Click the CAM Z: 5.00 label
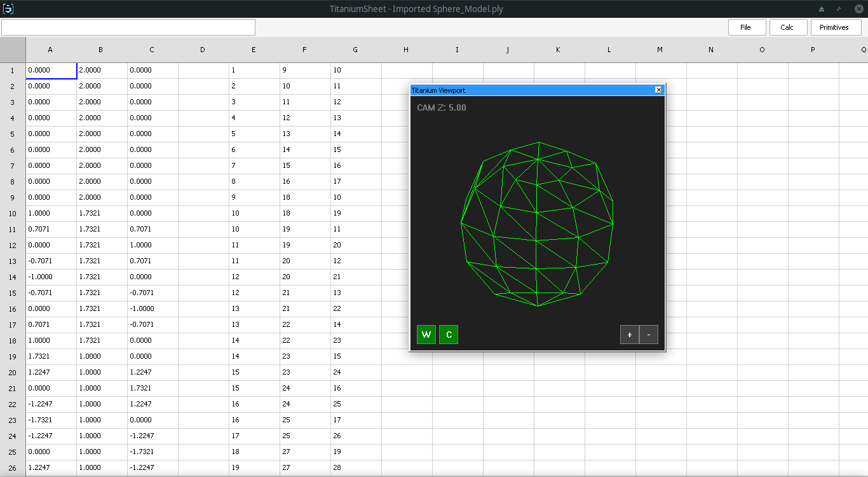This screenshot has height=477, width=868. [442, 107]
